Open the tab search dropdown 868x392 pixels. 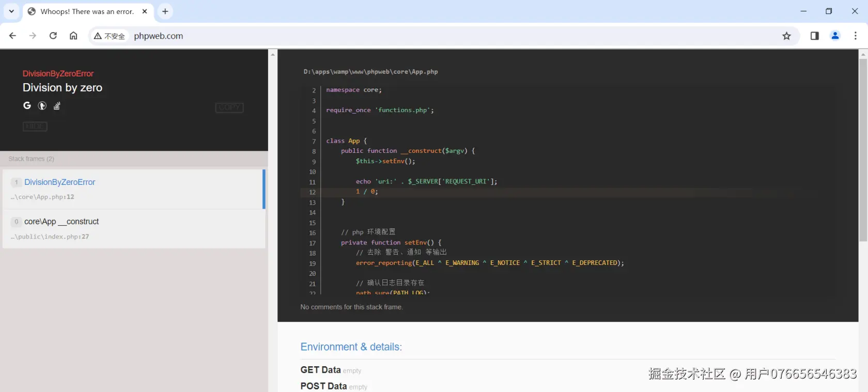11,11
